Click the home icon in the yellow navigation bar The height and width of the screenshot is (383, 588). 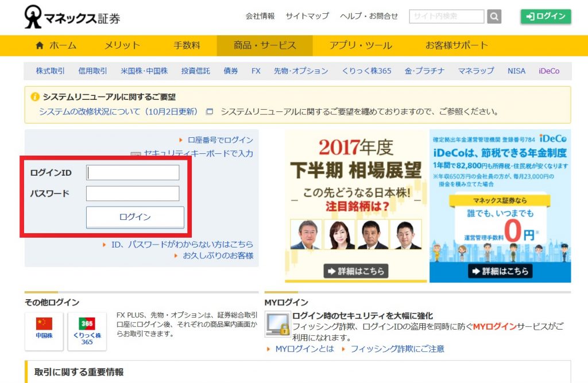pyautogui.click(x=40, y=45)
